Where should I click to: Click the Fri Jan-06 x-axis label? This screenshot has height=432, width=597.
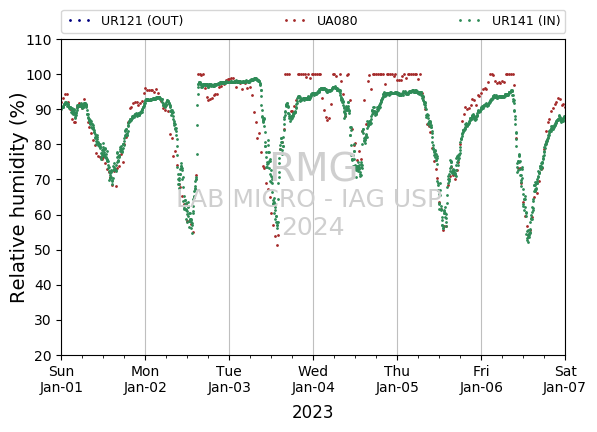pos(481,379)
